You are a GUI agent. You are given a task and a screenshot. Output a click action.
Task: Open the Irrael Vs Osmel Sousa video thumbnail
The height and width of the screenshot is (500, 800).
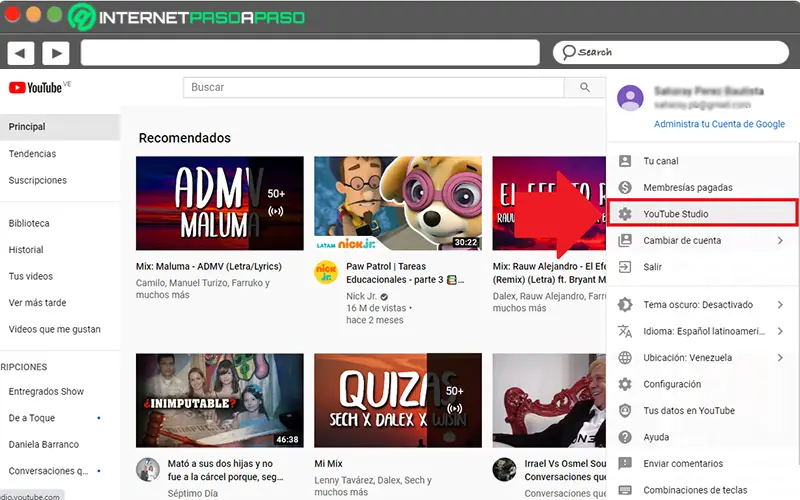click(549, 401)
